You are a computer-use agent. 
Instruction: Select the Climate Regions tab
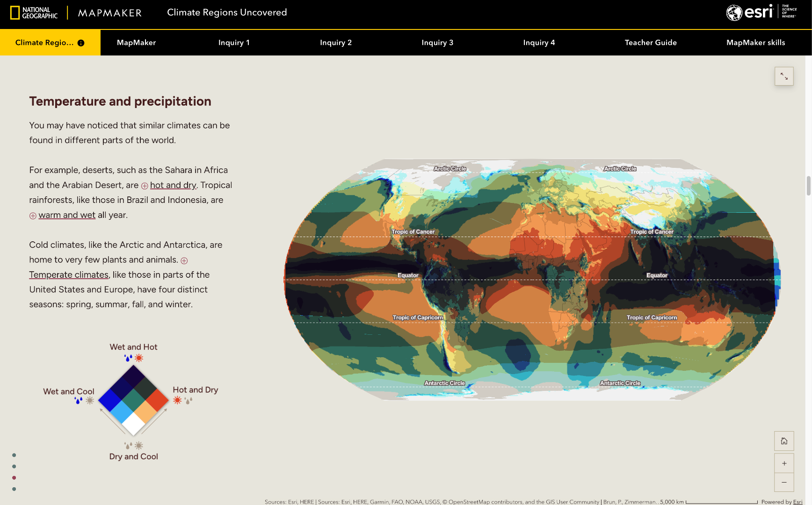50,43
